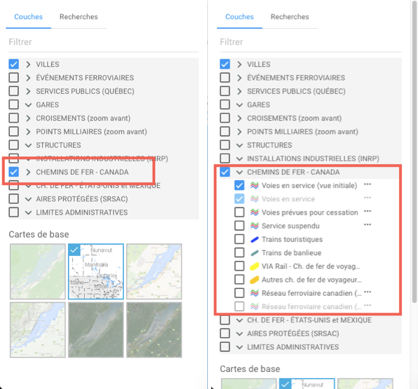This screenshot has width=418, height=389.
Task: Switch to the Couches tab in the left panel
Action: pos(28,17)
